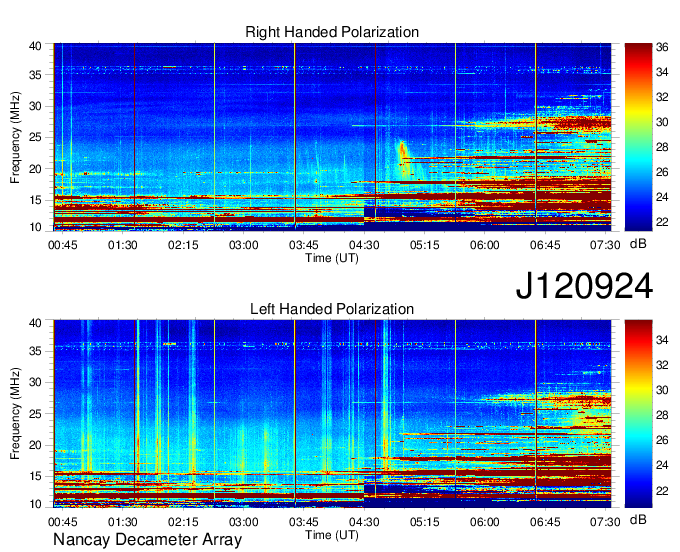Click the 30 MHz frequency tick of the left-handed plot
Screen dimensions: 680x552
coord(35,382)
